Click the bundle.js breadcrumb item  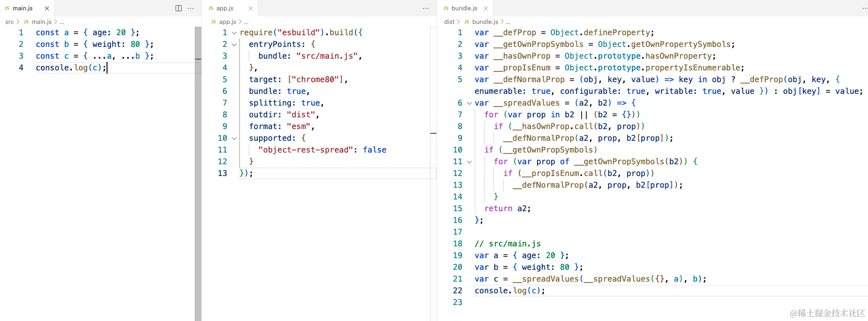485,22
